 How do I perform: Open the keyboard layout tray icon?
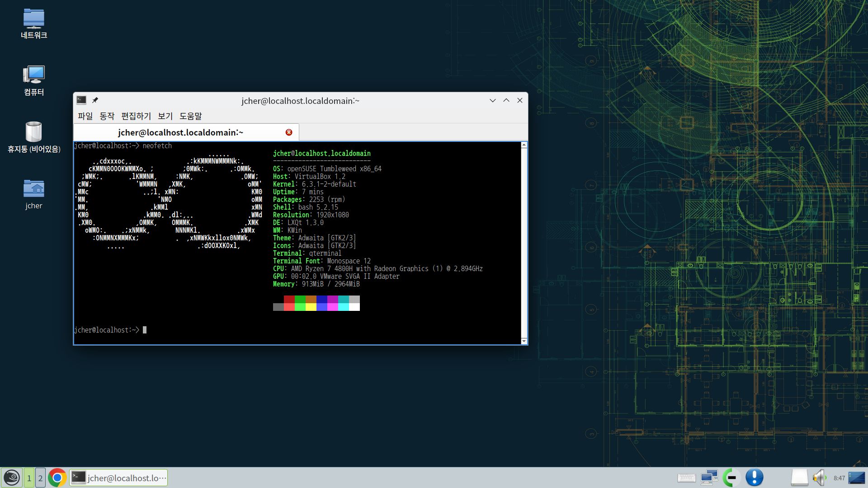[x=686, y=478]
